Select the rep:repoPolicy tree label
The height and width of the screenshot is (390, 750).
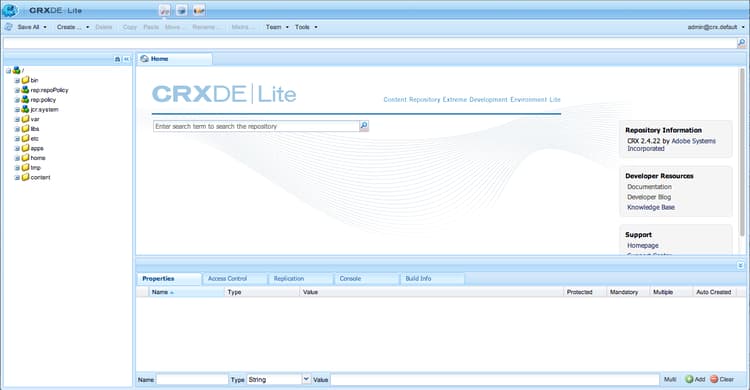click(x=49, y=90)
